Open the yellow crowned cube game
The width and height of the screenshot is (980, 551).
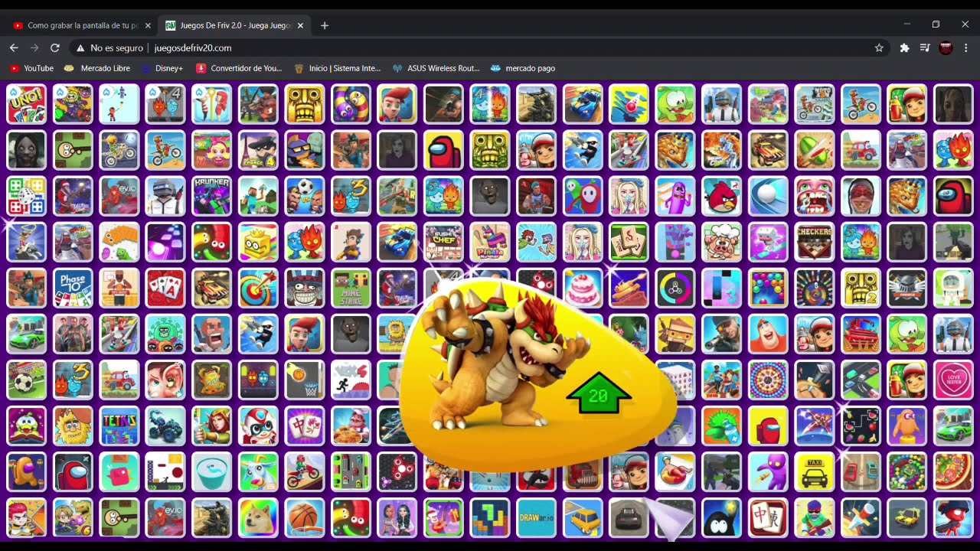[x=258, y=242]
